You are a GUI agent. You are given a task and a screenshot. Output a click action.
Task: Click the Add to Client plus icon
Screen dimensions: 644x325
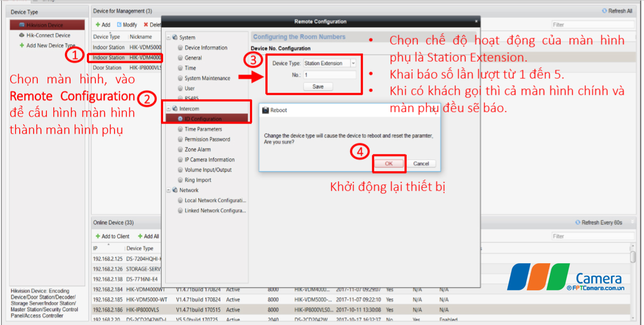pyautogui.click(x=98, y=237)
